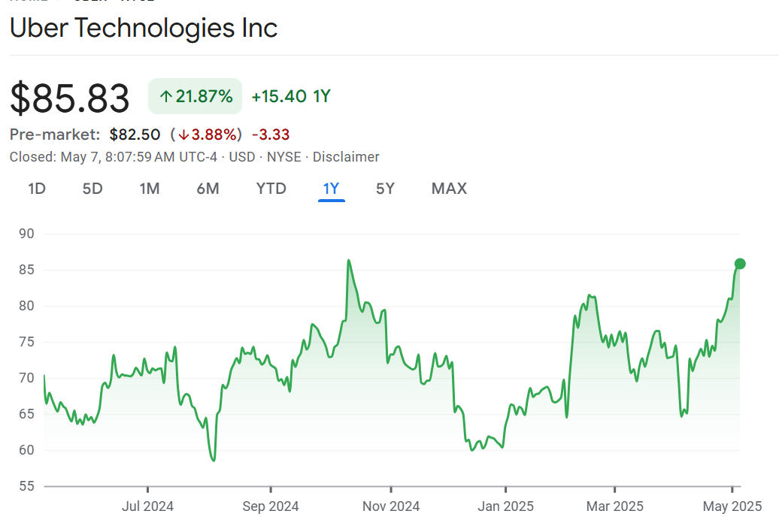Click the active 1Y range tab
Viewport: 779px width, 532px height.
331,189
